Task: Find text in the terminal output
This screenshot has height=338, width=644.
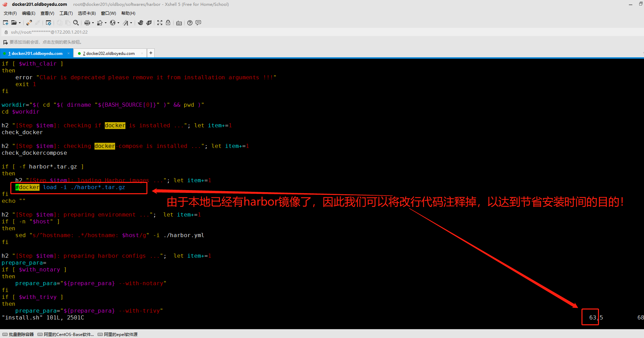Action: click(x=76, y=23)
